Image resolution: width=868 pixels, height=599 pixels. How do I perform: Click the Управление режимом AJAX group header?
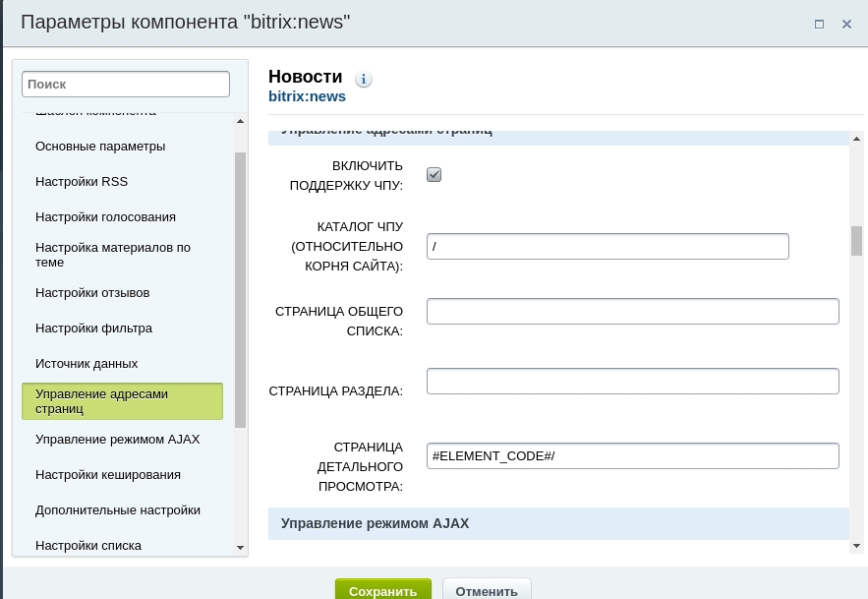pyautogui.click(x=558, y=523)
